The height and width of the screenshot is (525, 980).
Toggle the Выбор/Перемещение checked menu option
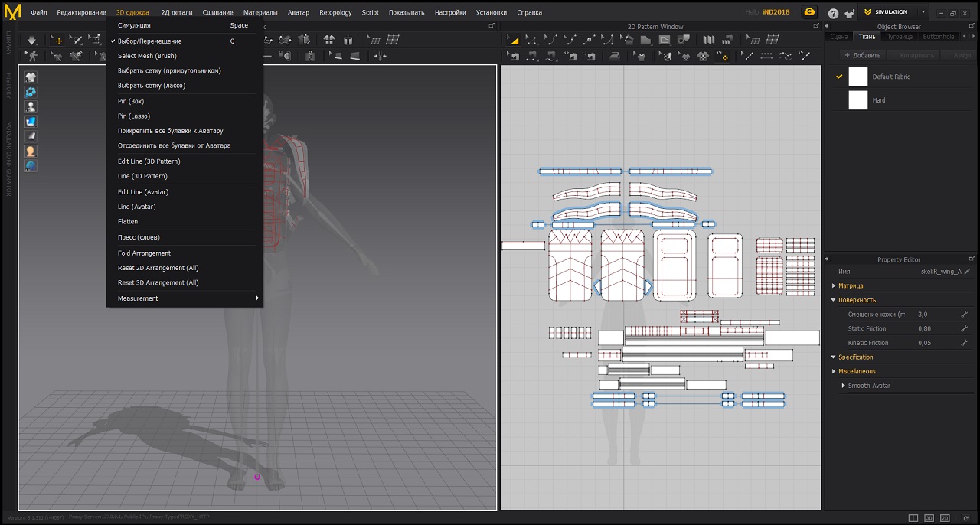[150, 41]
